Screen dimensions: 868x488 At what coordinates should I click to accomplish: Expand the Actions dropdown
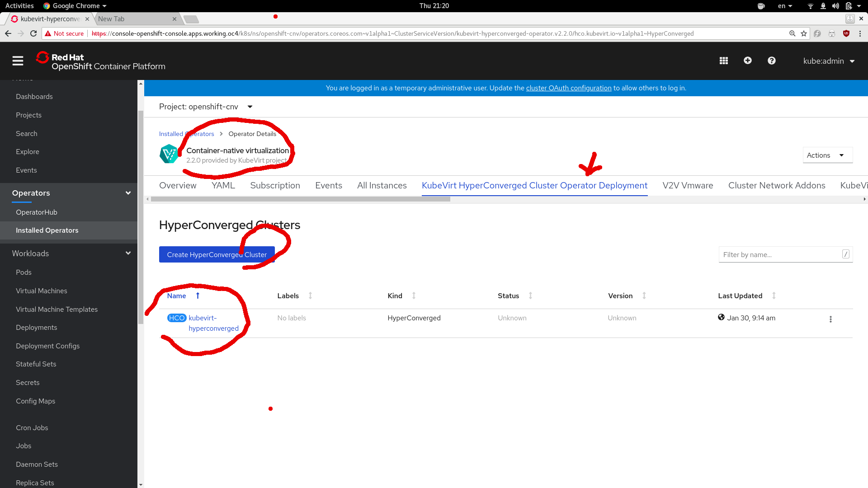[827, 155]
